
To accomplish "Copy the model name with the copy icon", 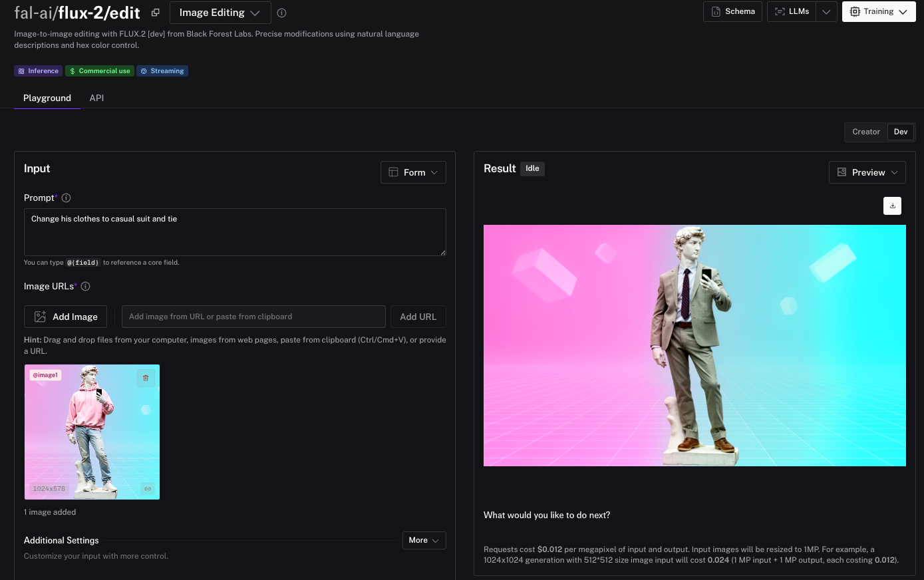I will coord(156,13).
